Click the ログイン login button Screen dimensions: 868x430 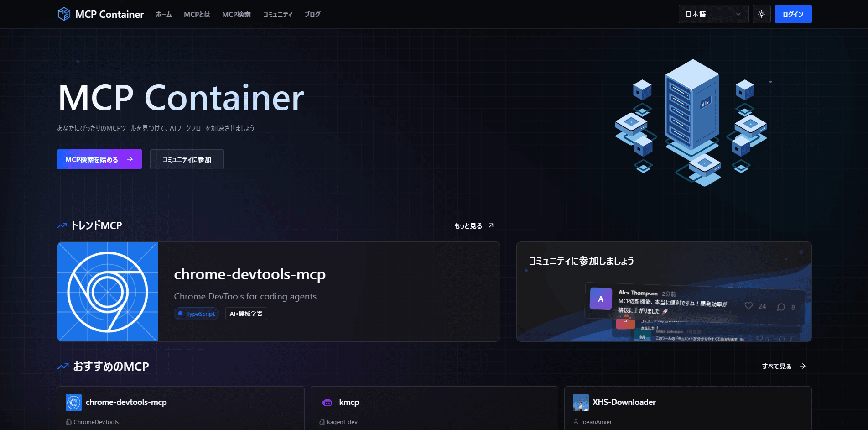tap(793, 14)
